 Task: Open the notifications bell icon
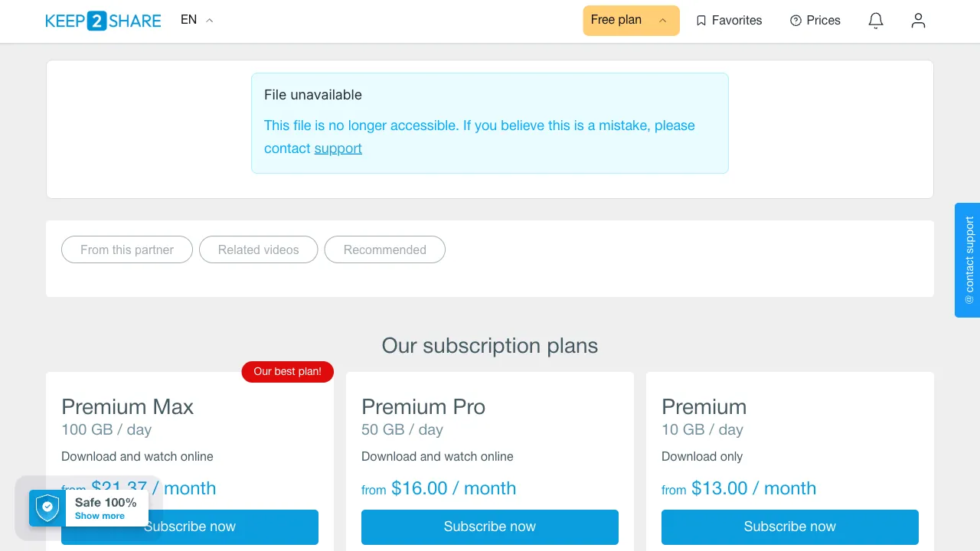pos(876,21)
